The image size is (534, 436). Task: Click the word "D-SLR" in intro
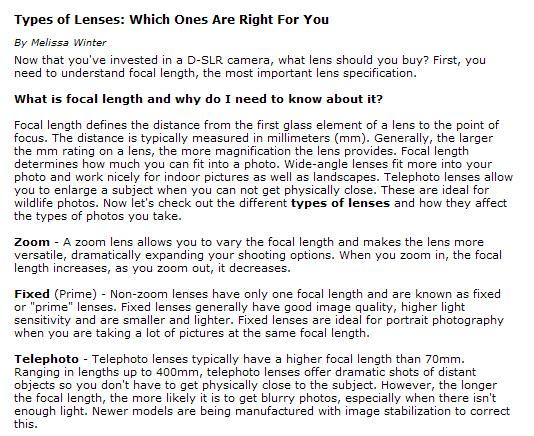tap(205, 60)
